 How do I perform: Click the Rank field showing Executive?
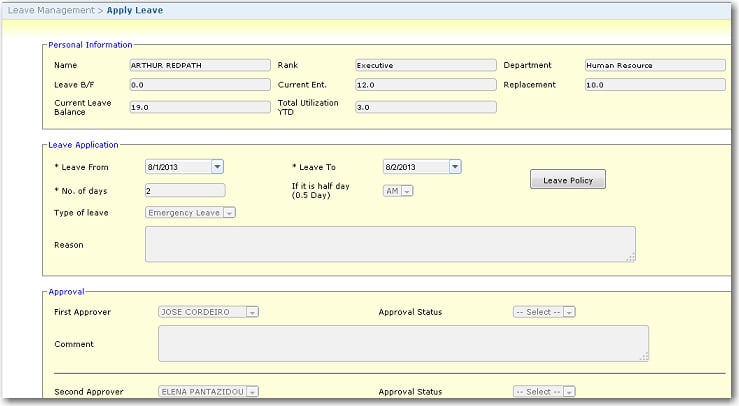pyautogui.click(x=425, y=65)
